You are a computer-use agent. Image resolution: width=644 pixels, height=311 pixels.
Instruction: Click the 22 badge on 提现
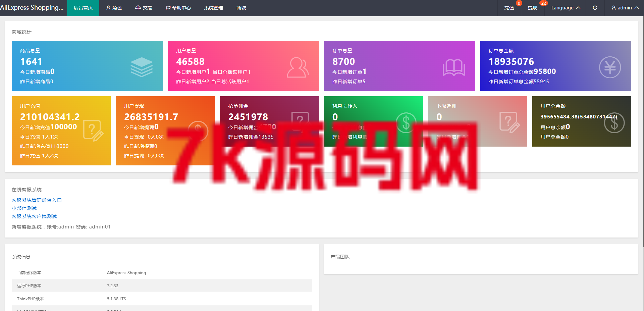tap(543, 3)
